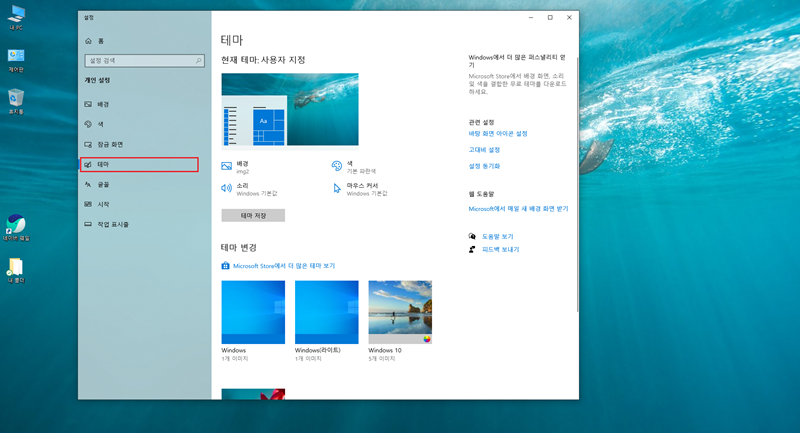Select the yellow folder icon on desktop
This screenshot has height=433, width=800.
pos(16,270)
